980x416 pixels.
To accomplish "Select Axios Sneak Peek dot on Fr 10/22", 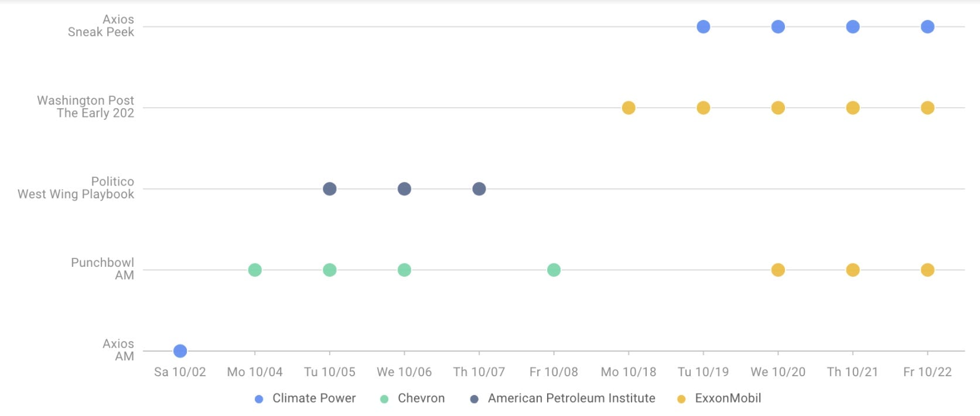I will pos(927,27).
